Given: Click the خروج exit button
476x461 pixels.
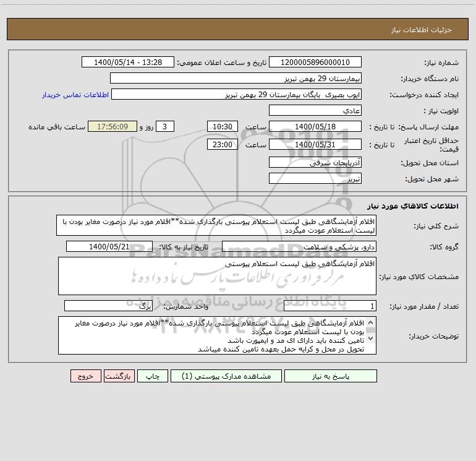Looking at the screenshot, I should (x=85, y=376).
